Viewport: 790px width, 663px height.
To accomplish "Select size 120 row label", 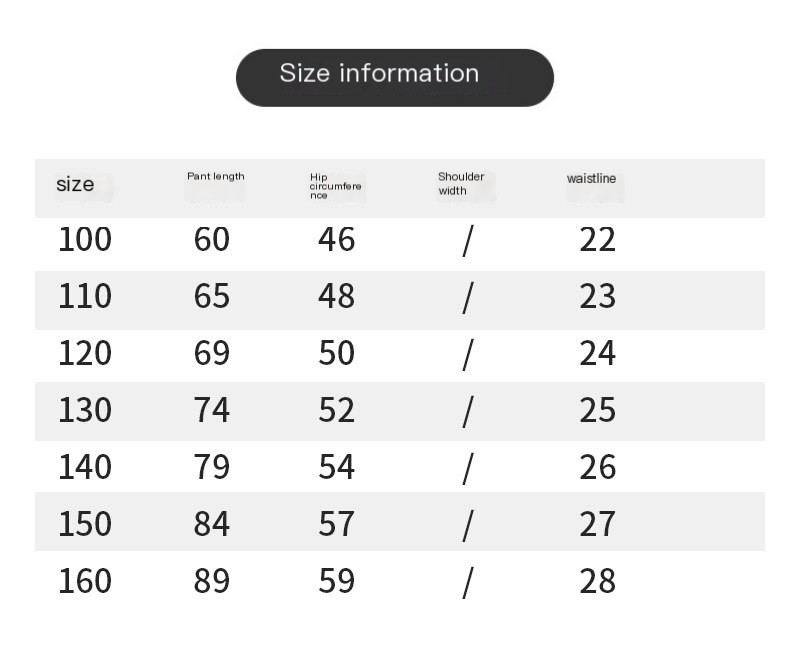I will click(x=85, y=353).
